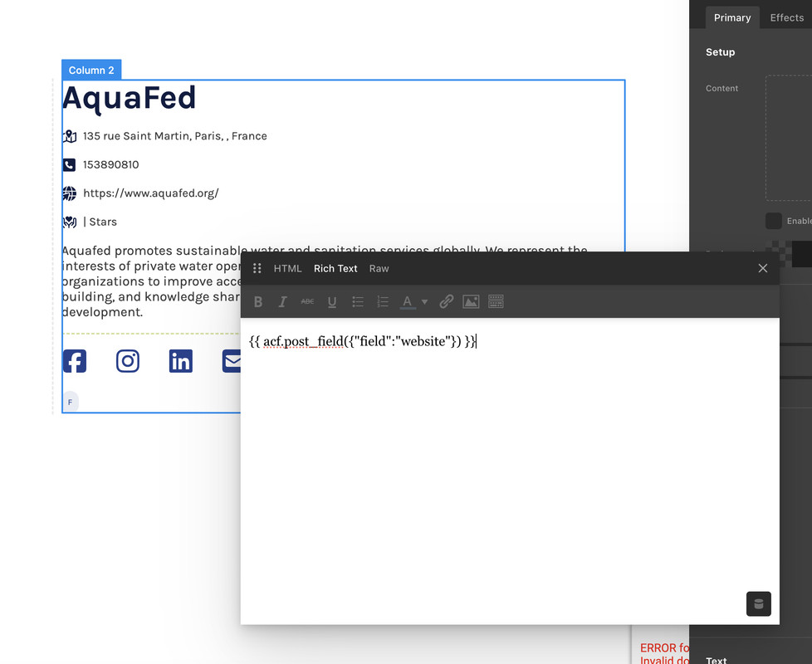Apply strikethrough formatting
Screen dimensions: 812x664
pos(307,302)
